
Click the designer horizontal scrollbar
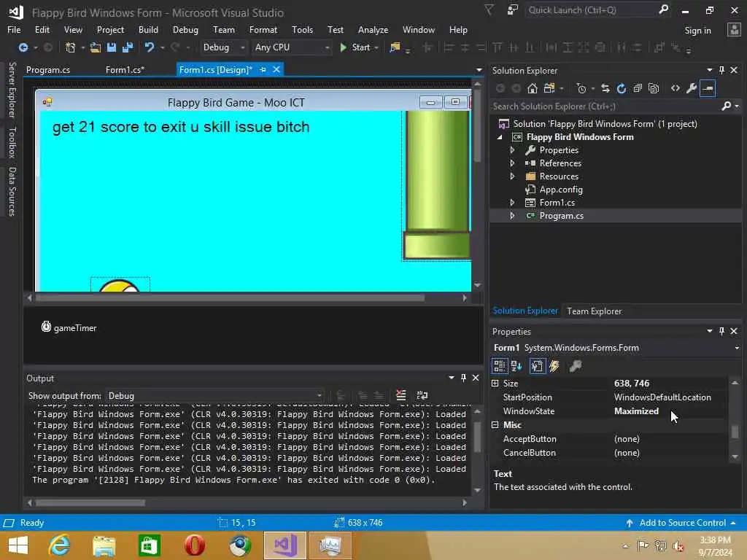pos(230,297)
